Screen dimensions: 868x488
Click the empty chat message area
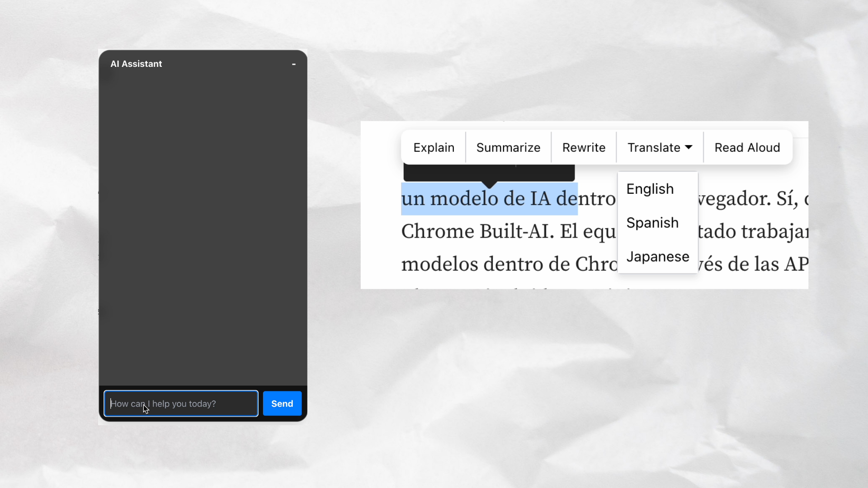tap(203, 226)
